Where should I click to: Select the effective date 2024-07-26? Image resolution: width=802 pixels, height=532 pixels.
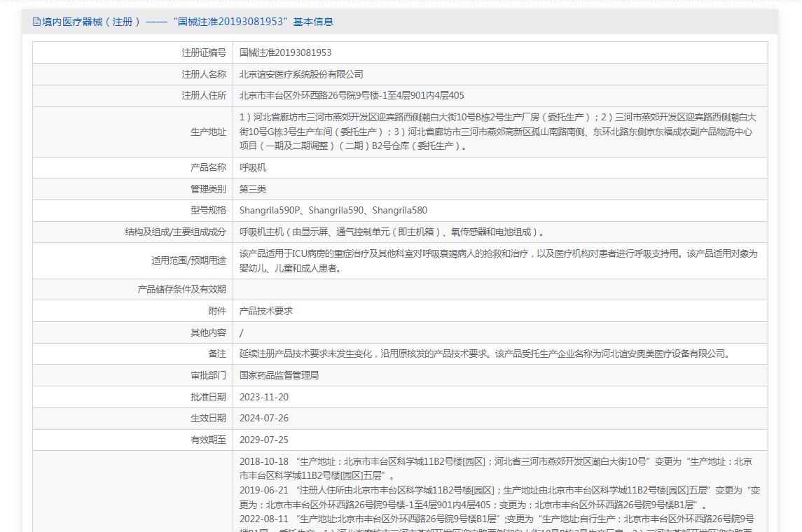pyautogui.click(x=264, y=418)
